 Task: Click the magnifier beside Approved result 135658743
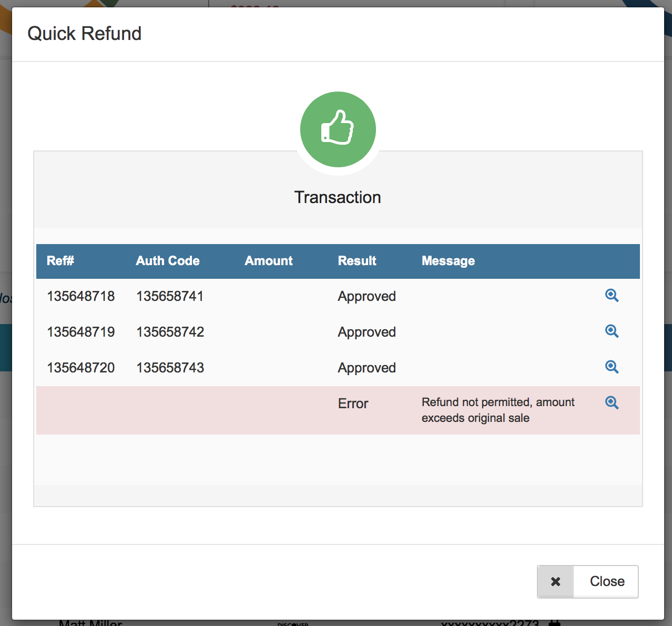click(x=612, y=367)
